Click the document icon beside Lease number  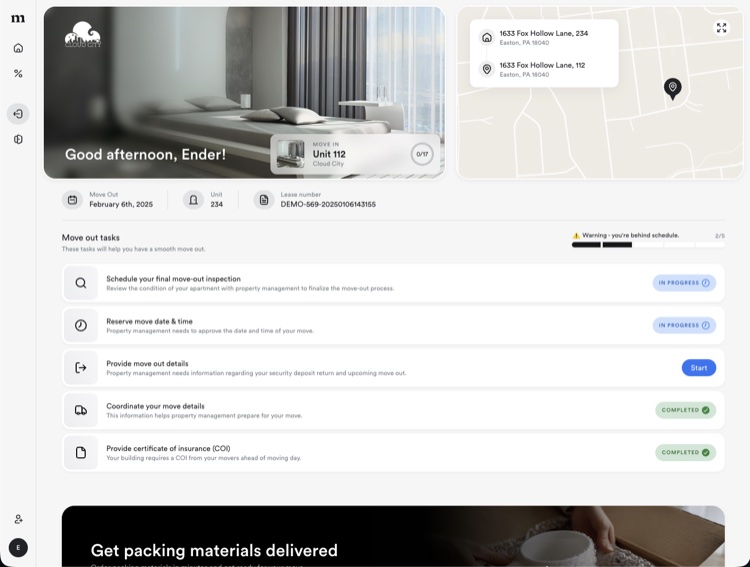[264, 200]
